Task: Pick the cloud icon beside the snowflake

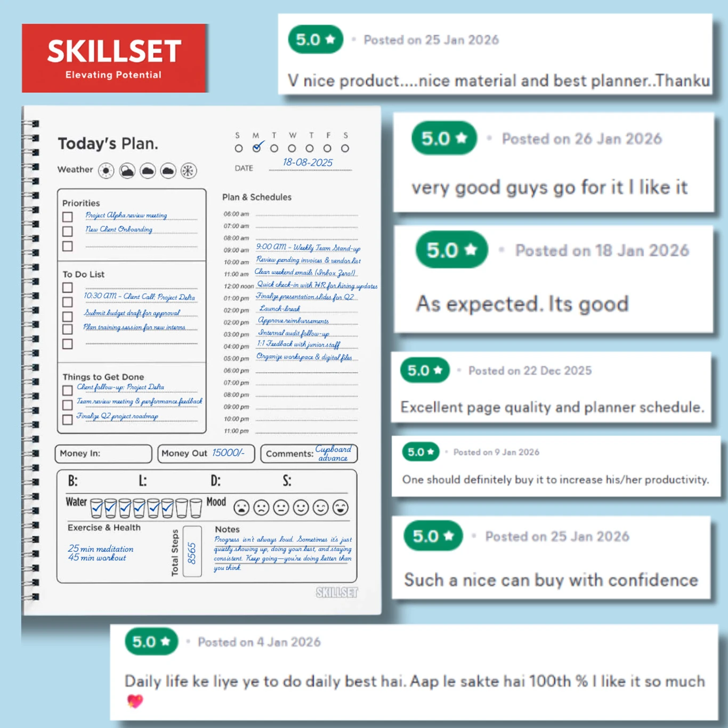Action: click(168, 171)
